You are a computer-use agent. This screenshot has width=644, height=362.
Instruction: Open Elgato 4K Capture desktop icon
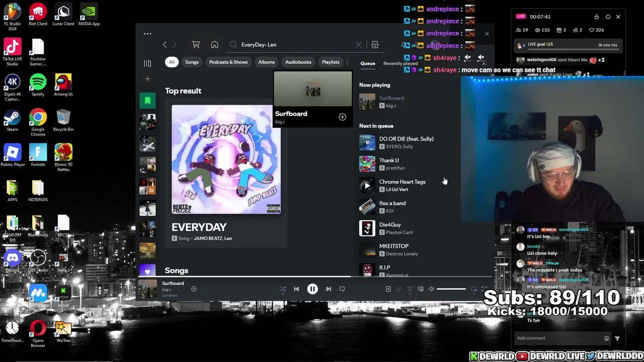[13, 88]
